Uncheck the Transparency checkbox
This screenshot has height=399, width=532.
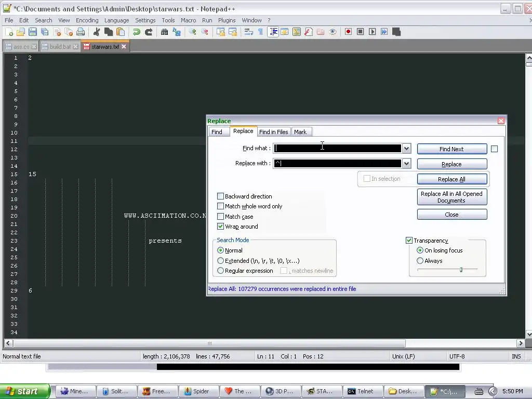409,240
